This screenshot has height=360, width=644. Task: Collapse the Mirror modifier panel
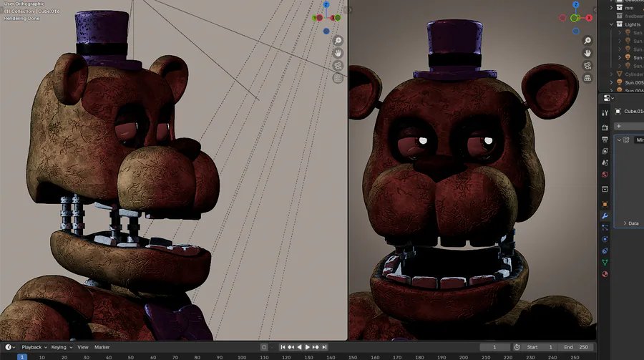(x=620, y=140)
